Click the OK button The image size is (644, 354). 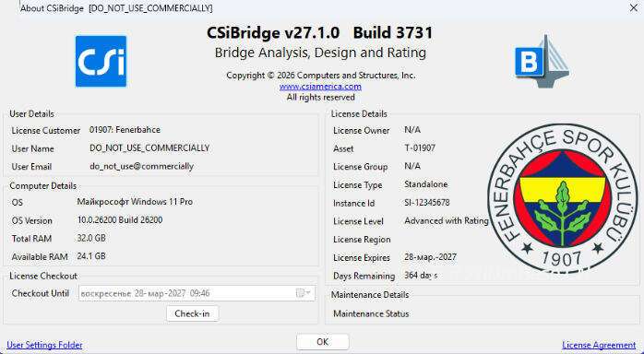(322, 342)
